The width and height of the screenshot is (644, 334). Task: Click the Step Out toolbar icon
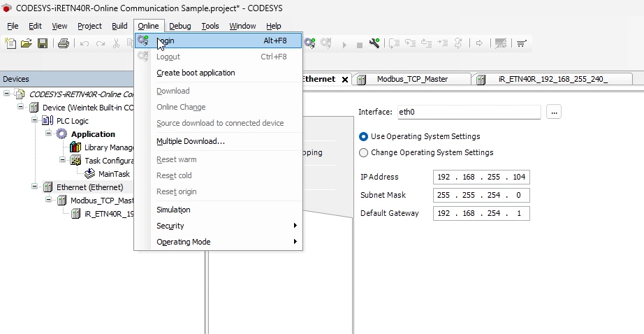pyautogui.click(x=426, y=43)
